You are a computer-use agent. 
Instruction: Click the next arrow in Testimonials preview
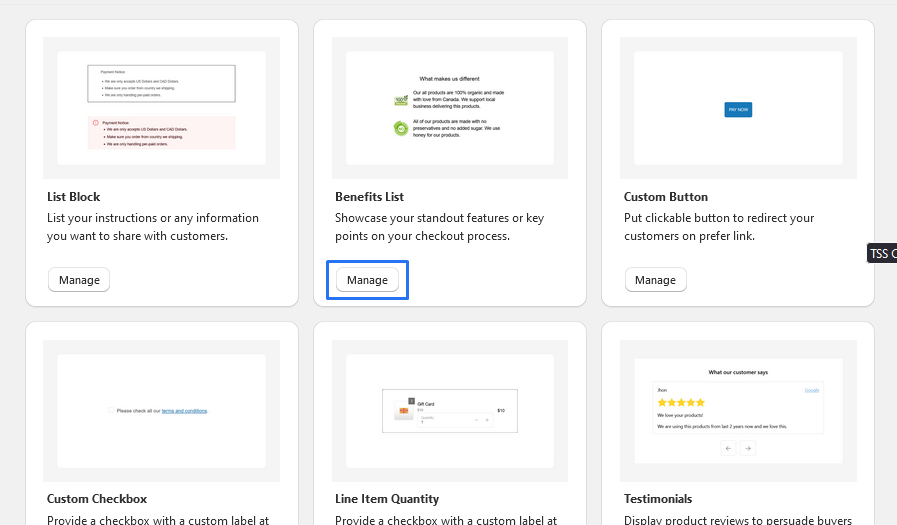point(747,449)
